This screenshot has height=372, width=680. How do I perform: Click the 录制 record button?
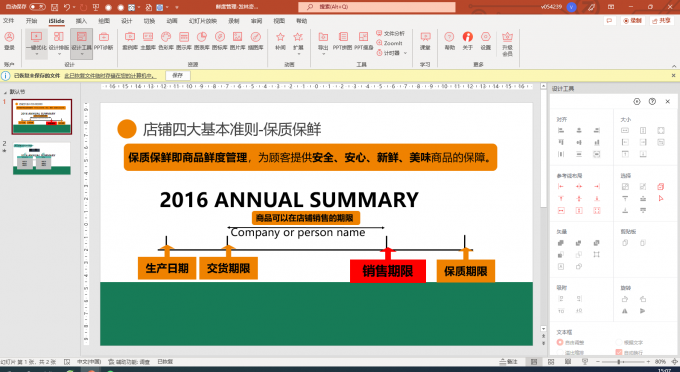(632, 21)
